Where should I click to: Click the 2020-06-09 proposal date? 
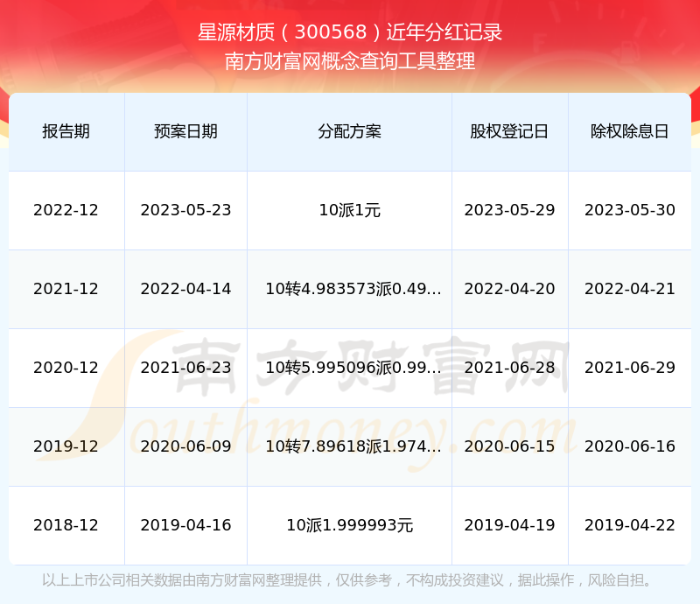click(185, 446)
